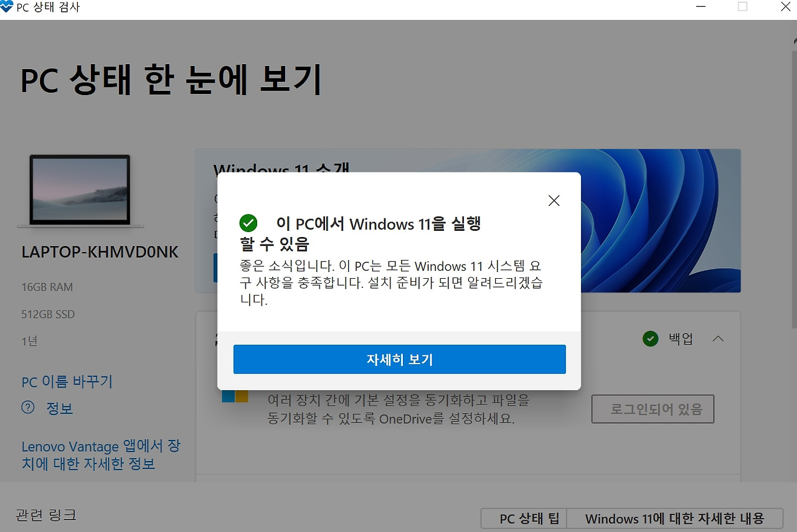The width and height of the screenshot is (797, 532).
Task: Click the 관련 링크 label
Action: click(46, 515)
